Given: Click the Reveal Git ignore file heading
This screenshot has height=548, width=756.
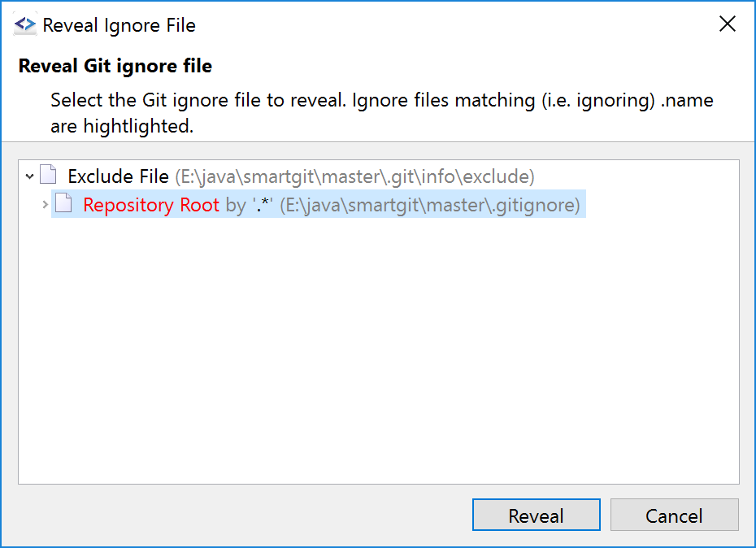Looking at the screenshot, I should (x=114, y=65).
